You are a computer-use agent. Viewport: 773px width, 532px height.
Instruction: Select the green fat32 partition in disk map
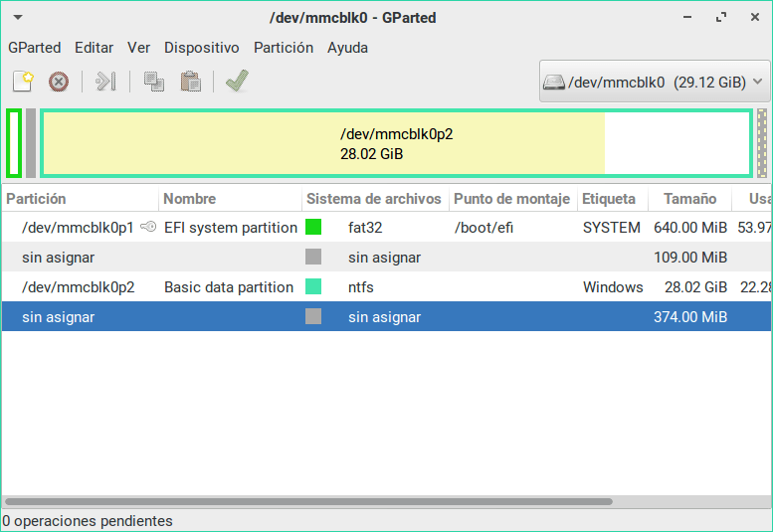pos(14,143)
